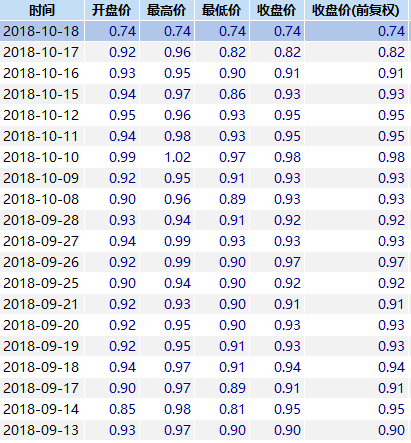411x443 pixels.
Task: Click the 收盘价 column header
Action: click(277, 10)
